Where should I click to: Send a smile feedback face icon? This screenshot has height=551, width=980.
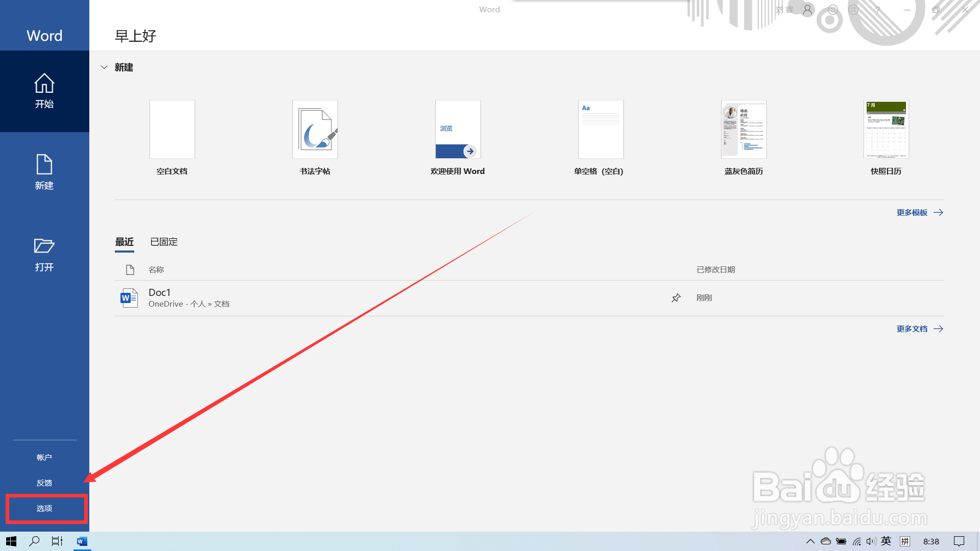coord(833,10)
